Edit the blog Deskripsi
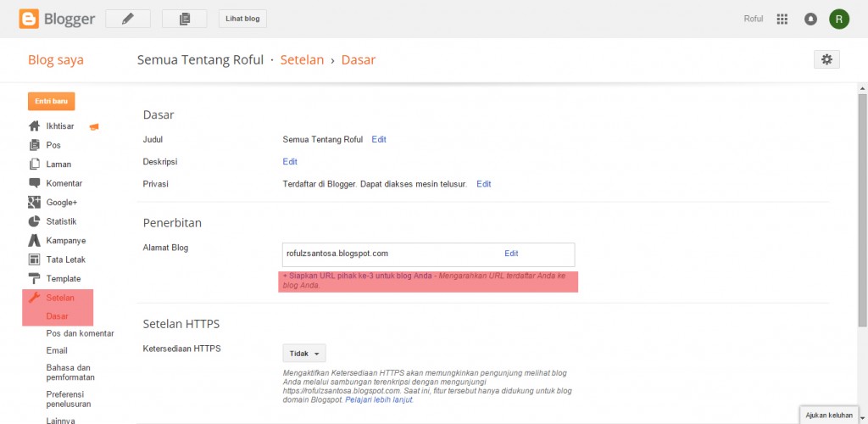This screenshot has height=424, width=868. point(290,162)
